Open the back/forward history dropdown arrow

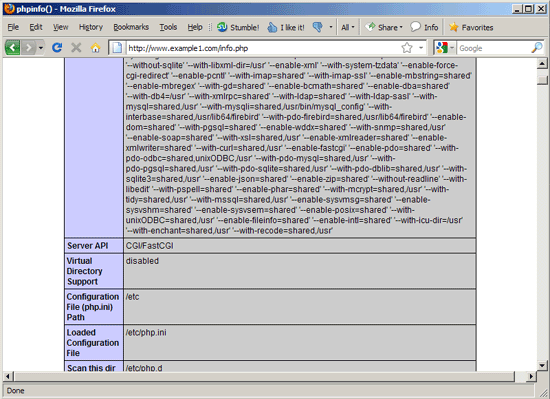41,47
